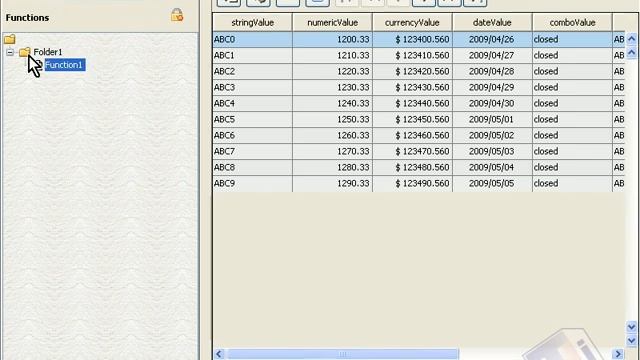Open combo cell closed in ABC0 row

[x=572, y=40]
